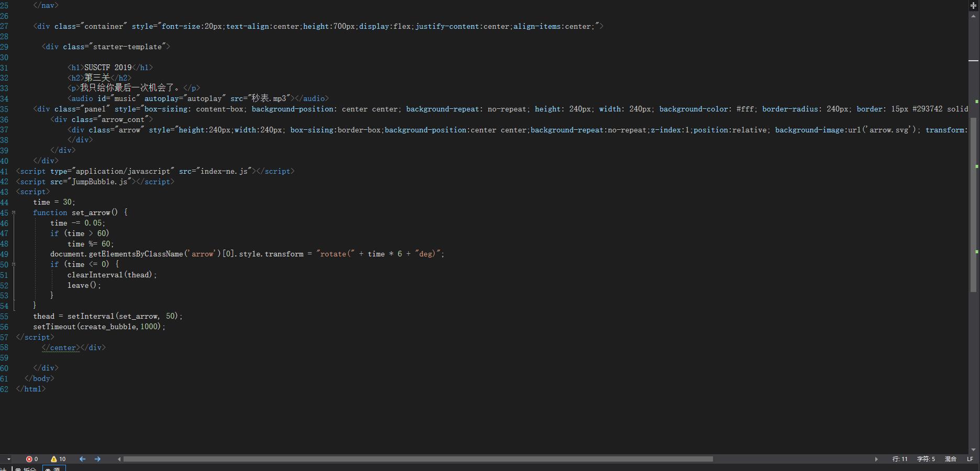Click the setInterval(set_arrow, 50) call
The width and height of the screenshot is (980, 471).
[x=123, y=316]
